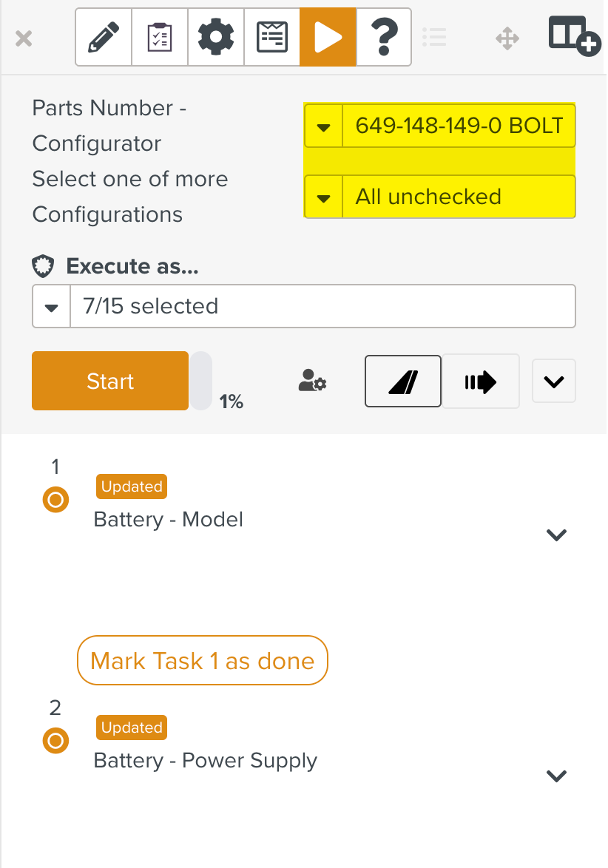Select the Battery - Model task circle
This screenshot has width=608, height=868.
click(x=55, y=501)
